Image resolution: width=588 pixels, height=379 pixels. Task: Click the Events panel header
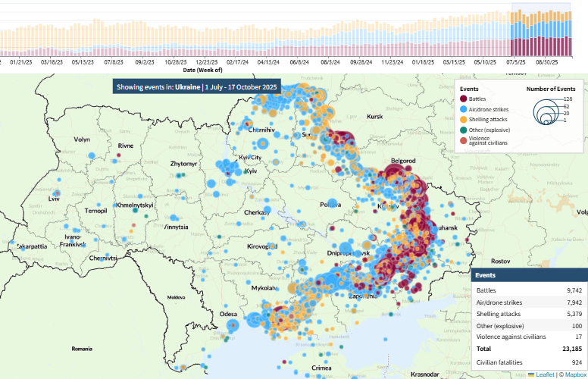pos(529,275)
